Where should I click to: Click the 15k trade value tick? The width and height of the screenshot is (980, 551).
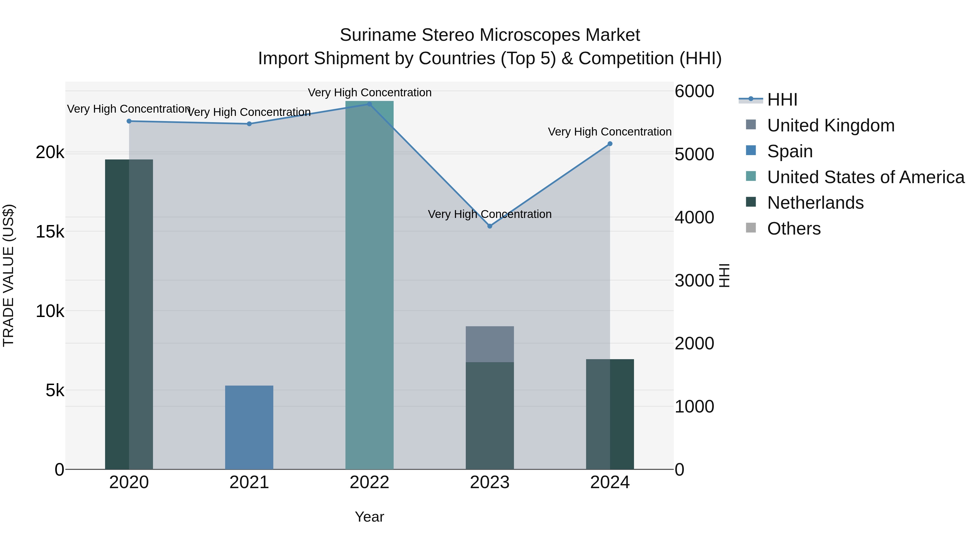(x=50, y=232)
